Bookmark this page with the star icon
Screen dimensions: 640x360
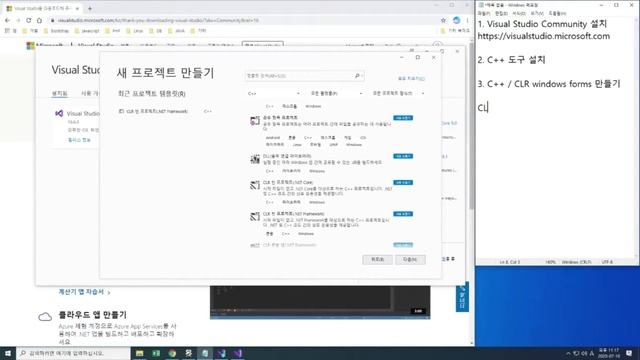(443, 20)
